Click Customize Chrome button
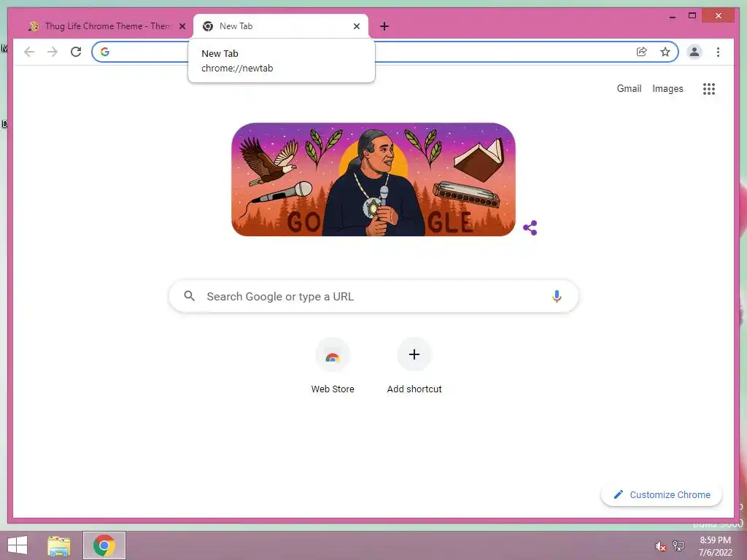 point(662,495)
